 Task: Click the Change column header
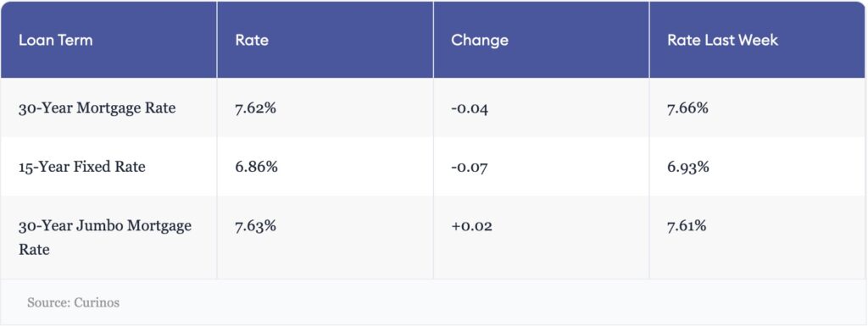[x=480, y=41]
